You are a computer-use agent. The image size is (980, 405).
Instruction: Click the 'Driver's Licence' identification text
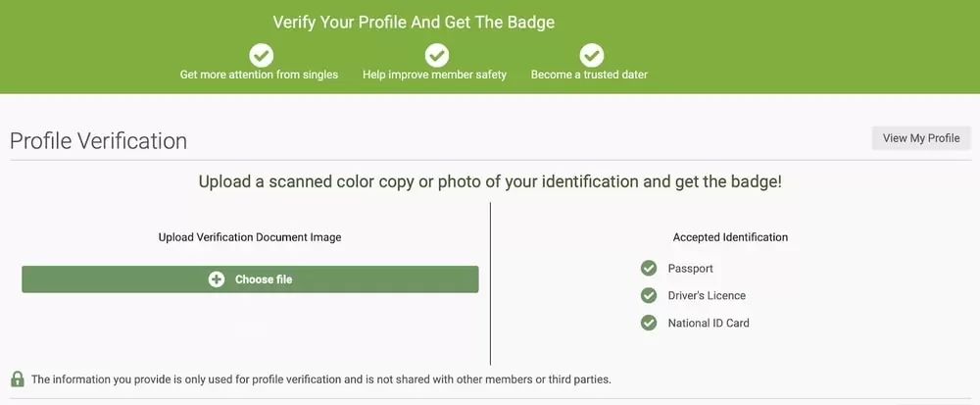pyautogui.click(x=707, y=296)
